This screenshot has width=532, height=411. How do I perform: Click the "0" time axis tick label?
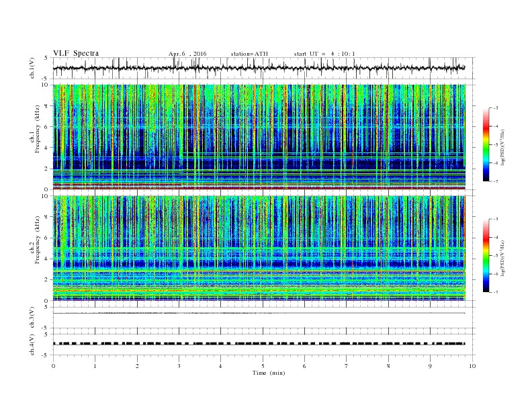[x=53, y=366]
